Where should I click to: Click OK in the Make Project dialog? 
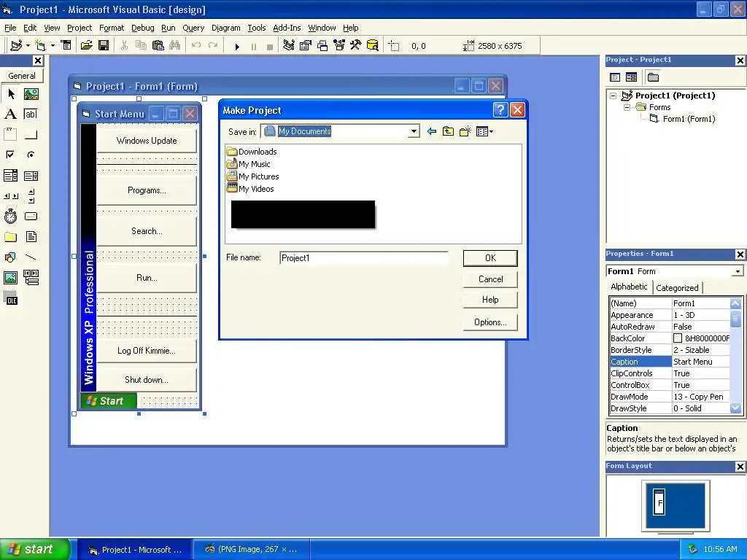tap(490, 258)
